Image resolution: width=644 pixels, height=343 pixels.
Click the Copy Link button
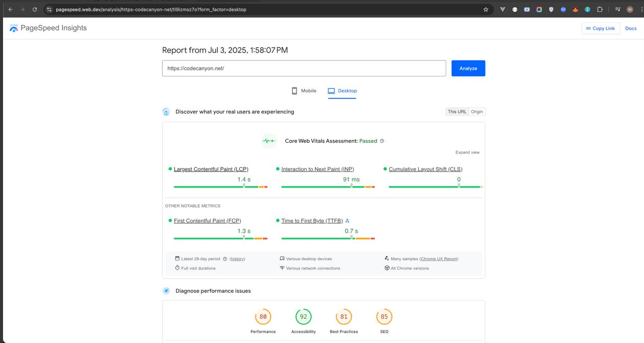[601, 28]
